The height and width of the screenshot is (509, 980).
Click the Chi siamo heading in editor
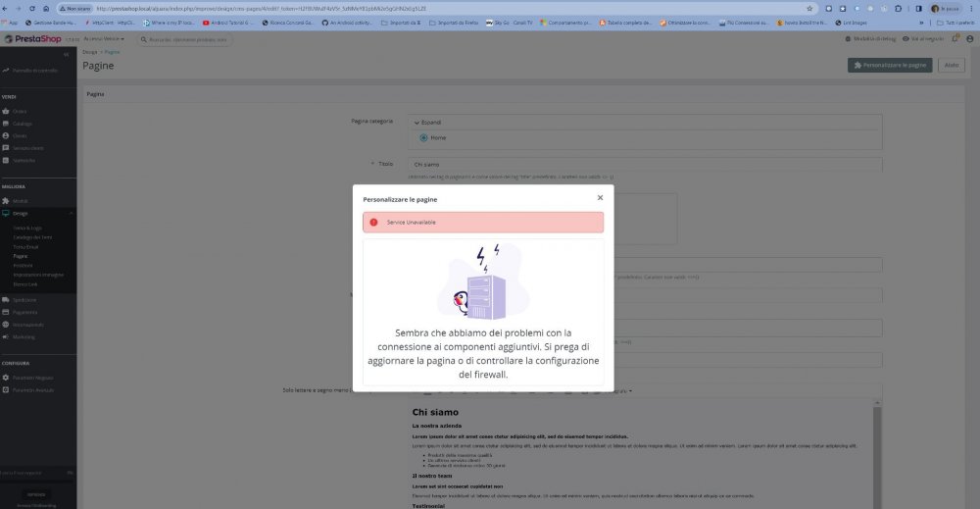[435, 412]
